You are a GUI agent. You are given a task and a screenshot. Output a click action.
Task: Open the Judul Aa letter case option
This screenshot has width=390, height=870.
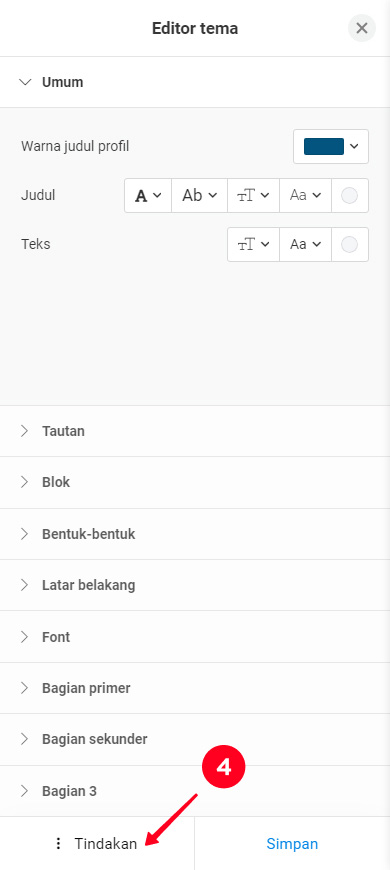tap(306, 195)
